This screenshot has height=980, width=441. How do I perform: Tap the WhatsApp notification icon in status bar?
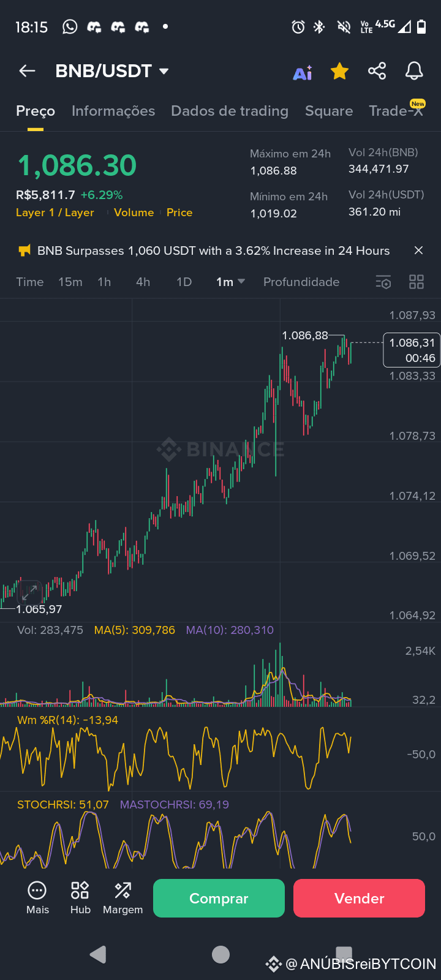pyautogui.click(x=70, y=27)
